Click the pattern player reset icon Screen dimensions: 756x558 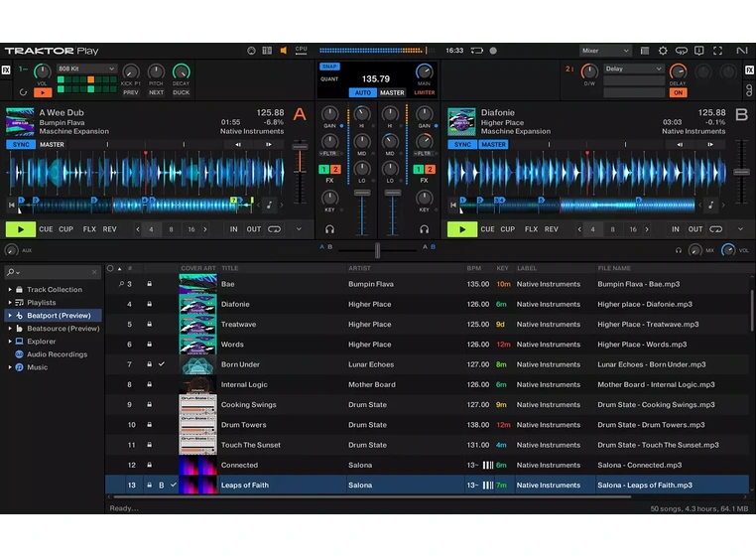tap(23, 92)
